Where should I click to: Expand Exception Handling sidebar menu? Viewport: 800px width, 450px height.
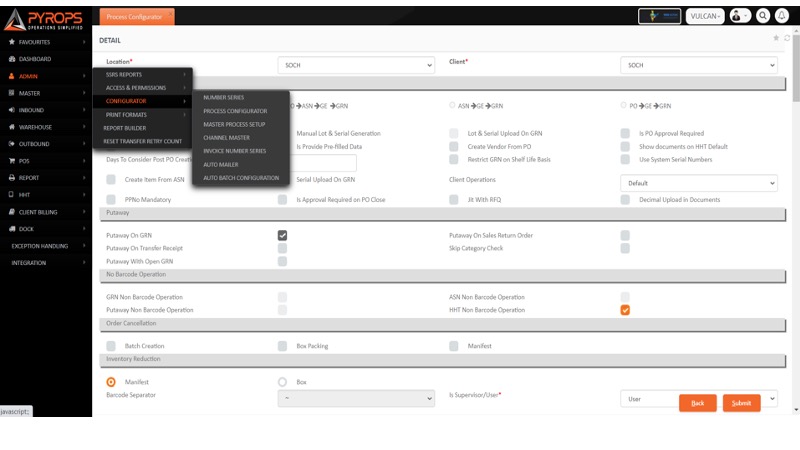pos(46,246)
